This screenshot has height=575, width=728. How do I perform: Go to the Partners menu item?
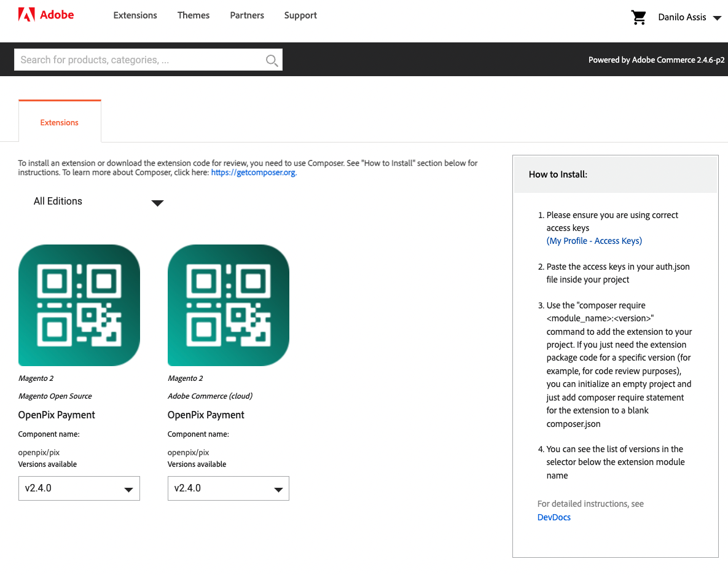coord(247,15)
